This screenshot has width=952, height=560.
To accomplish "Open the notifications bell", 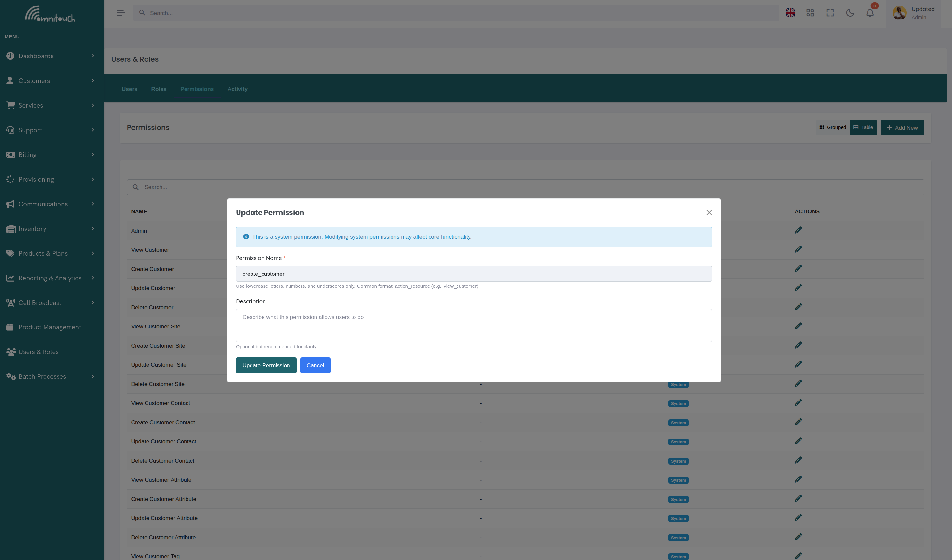I will pyautogui.click(x=870, y=13).
